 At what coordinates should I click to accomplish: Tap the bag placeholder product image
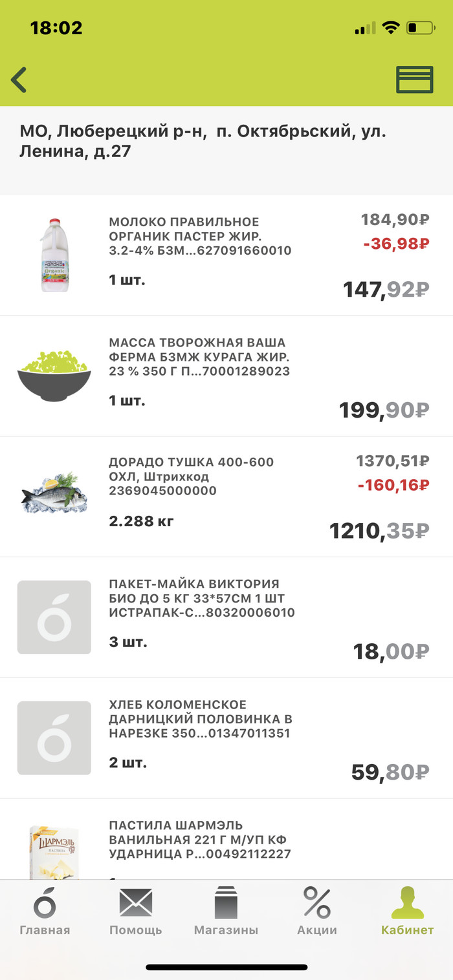click(54, 617)
